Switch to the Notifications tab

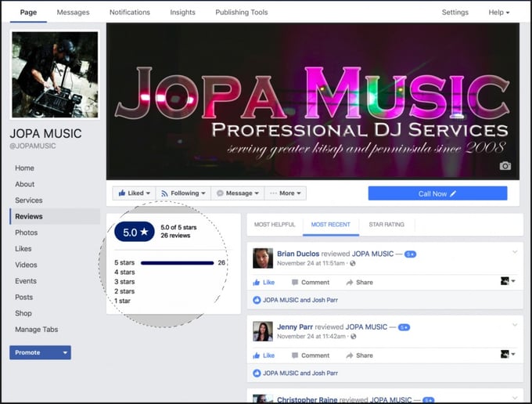(130, 13)
